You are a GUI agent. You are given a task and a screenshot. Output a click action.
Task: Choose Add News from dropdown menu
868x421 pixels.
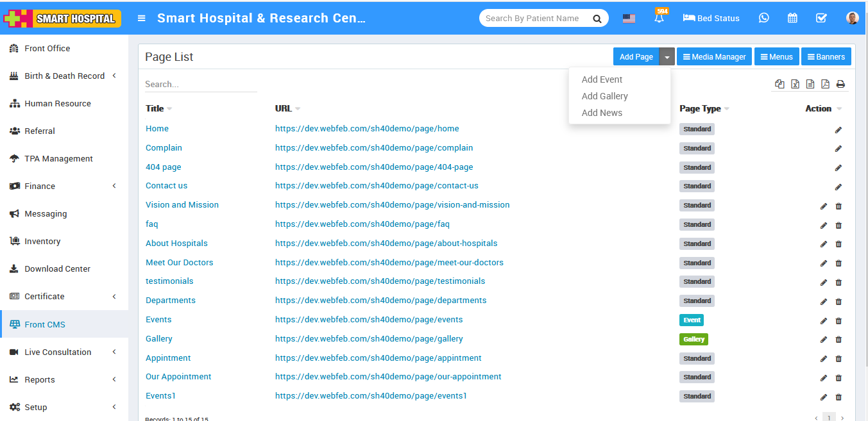pos(602,113)
